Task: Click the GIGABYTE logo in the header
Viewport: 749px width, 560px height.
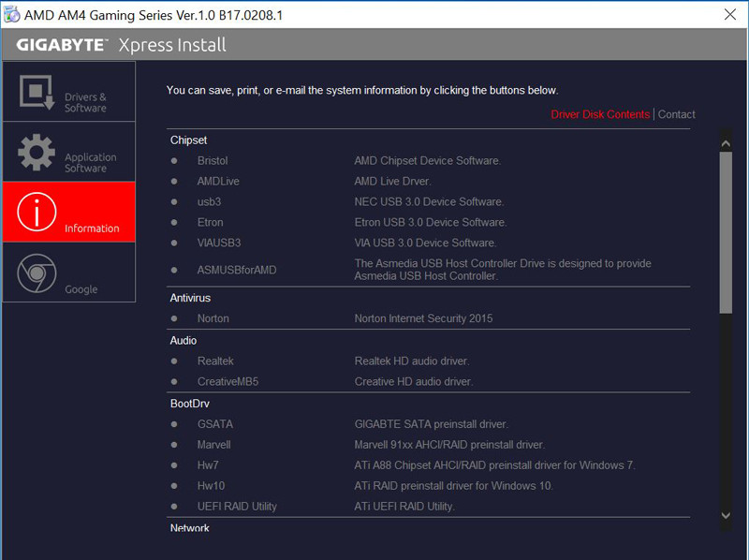Action: (62, 45)
